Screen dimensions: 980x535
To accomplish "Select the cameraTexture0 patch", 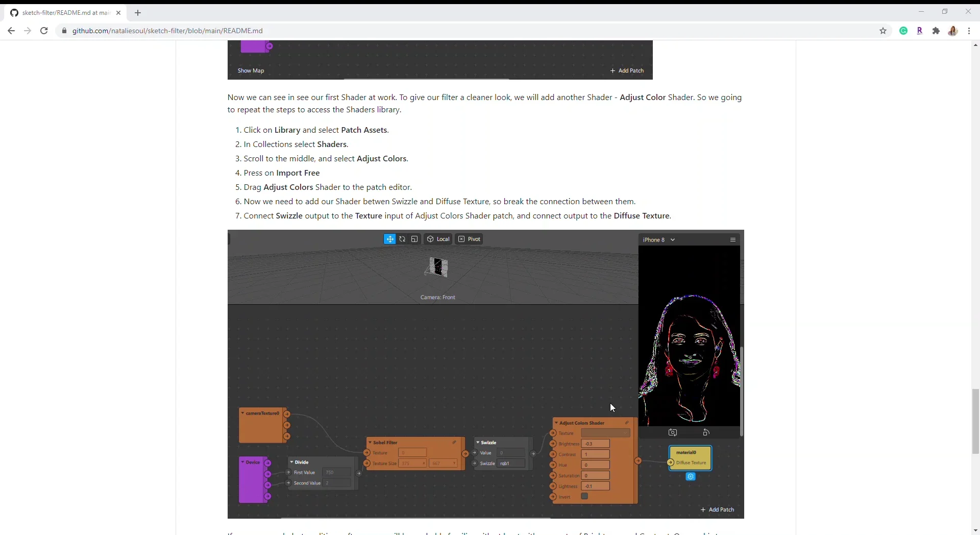I will [x=262, y=425].
